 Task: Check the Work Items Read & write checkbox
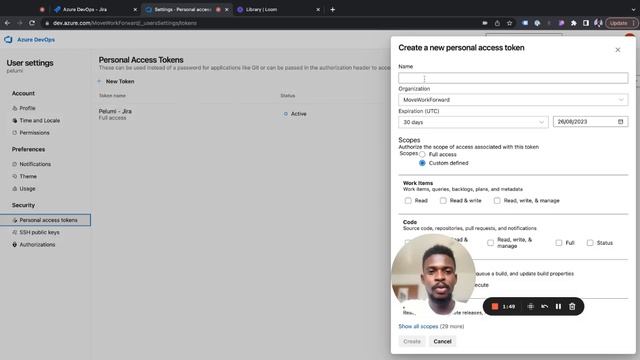pyautogui.click(x=443, y=200)
